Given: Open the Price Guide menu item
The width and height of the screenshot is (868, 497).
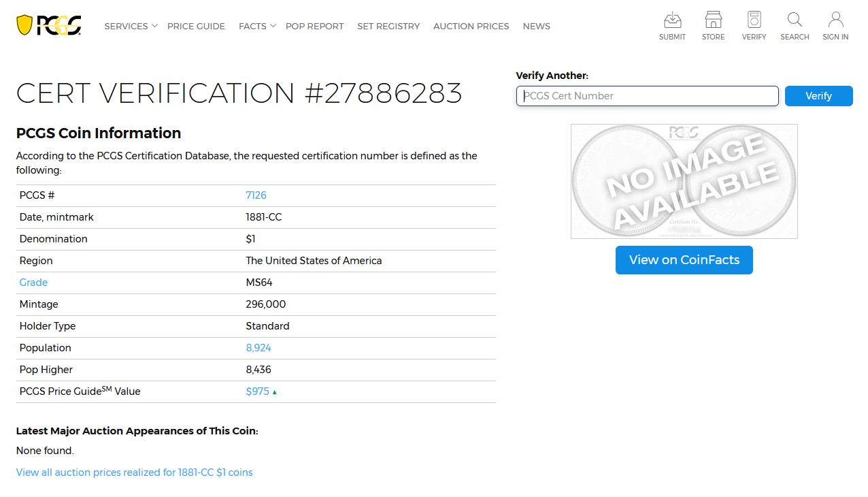Looking at the screenshot, I should coord(196,26).
